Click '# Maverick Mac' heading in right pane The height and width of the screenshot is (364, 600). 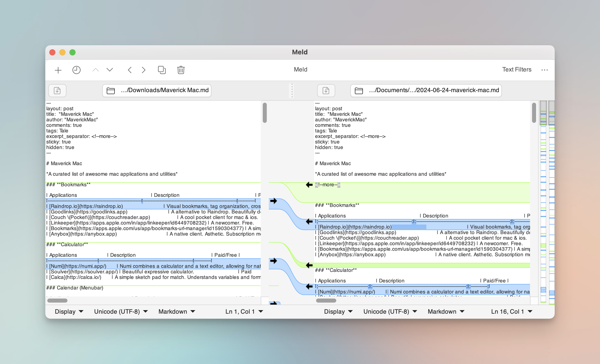333,163
